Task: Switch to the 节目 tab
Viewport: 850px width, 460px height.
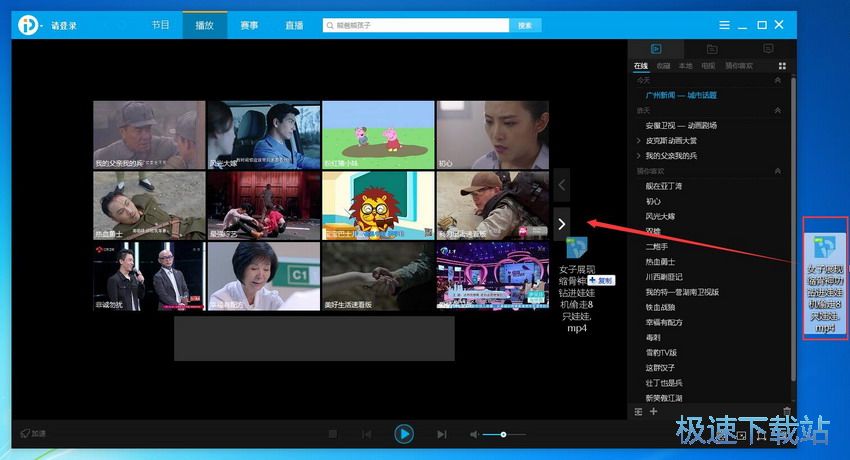Action: point(160,25)
